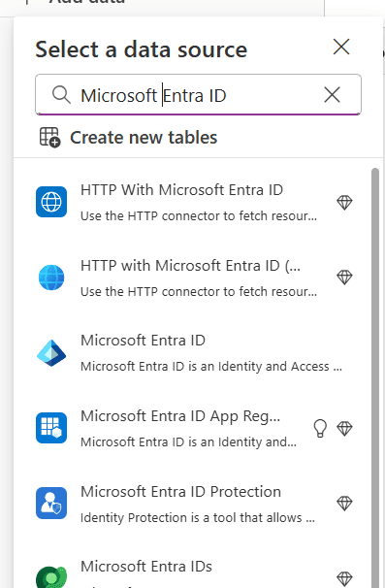This screenshot has height=588, width=385.
Task: Click the Entra ID App Reg grid icon
Action: click(x=51, y=428)
